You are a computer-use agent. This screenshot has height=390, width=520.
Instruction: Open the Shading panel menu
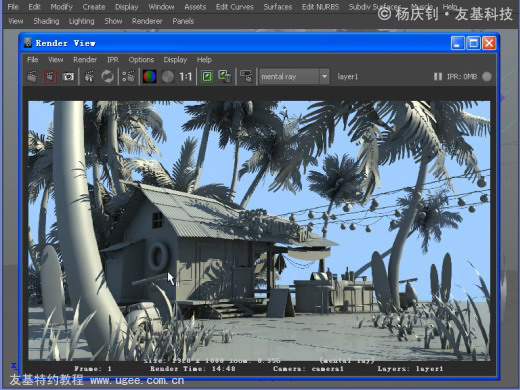(46, 21)
